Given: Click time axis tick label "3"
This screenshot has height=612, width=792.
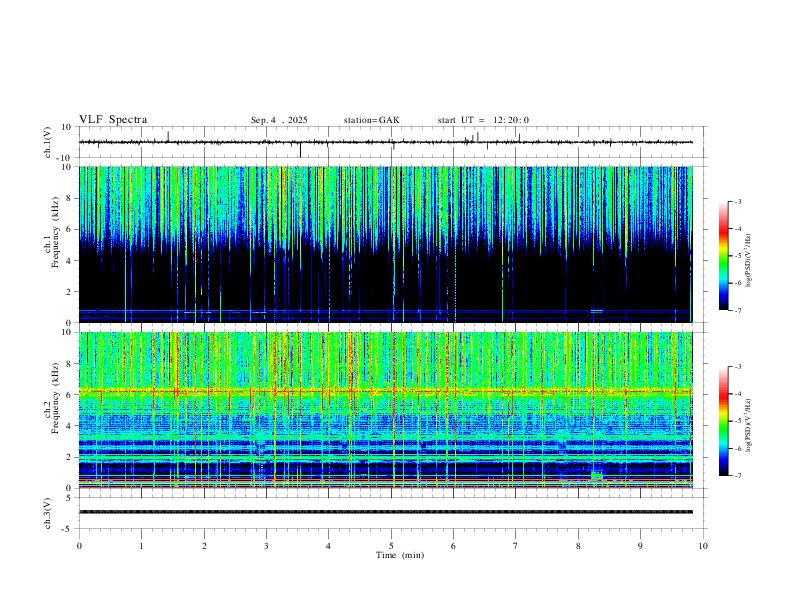Looking at the screenshot, I should pos(266,546).
